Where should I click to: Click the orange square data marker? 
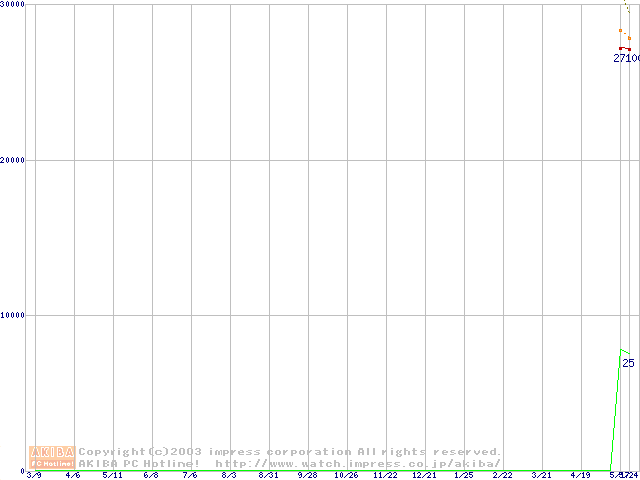(x=629, y=38)
